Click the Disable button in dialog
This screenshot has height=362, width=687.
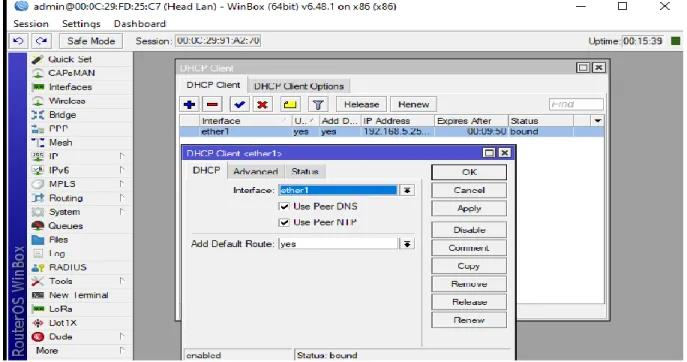tap(469, 230)
